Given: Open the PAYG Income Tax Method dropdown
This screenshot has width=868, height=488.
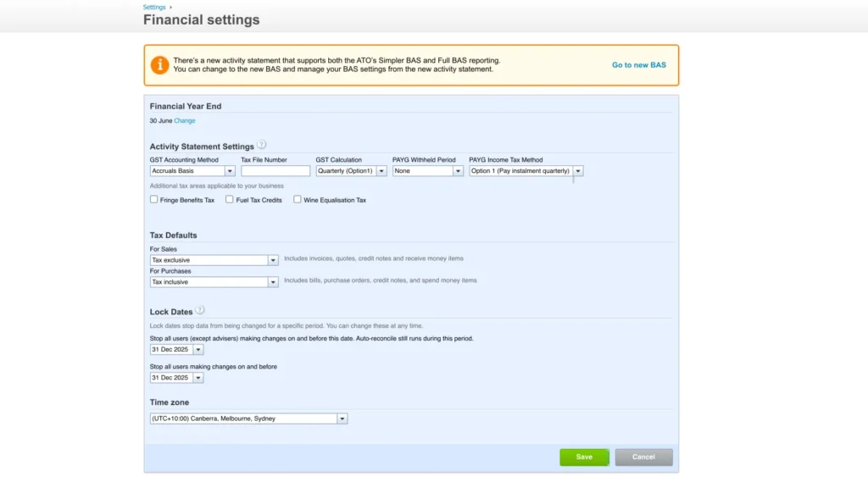Looking at the screenshot, I should click(577, 170).
